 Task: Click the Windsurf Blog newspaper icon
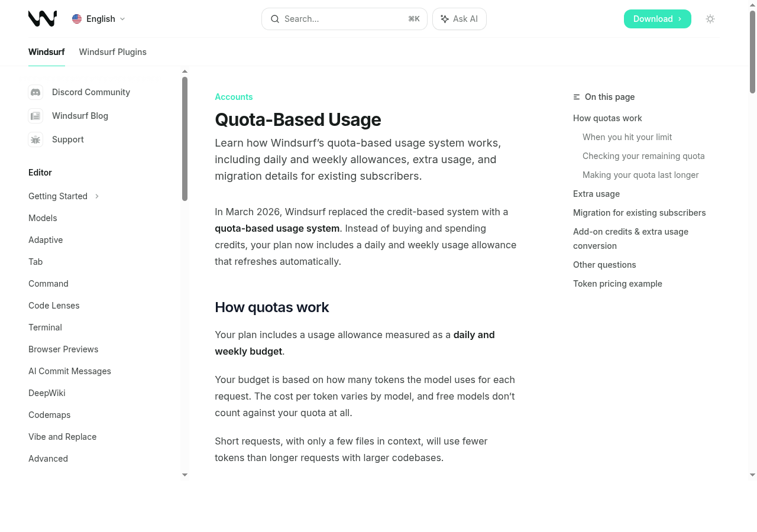(x=35, y=116)
